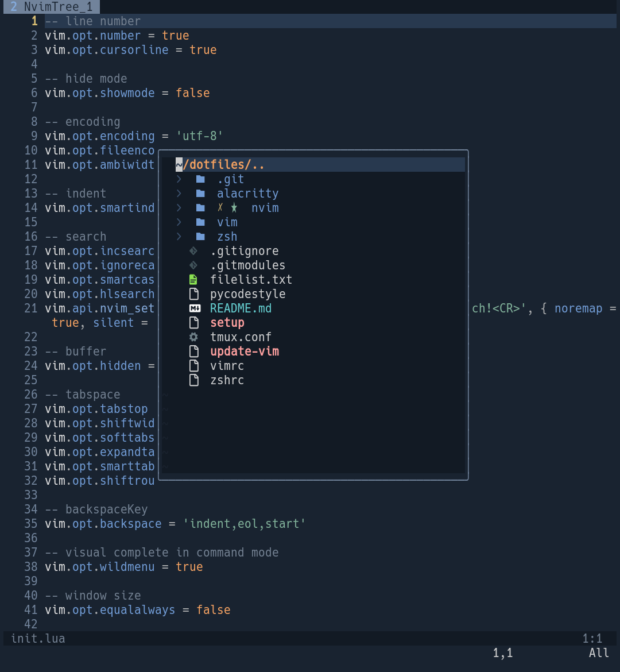This screenshot has height=672, width=620.
Task: Expand the vim folder chevron
Action: click(x=179, y=222)
